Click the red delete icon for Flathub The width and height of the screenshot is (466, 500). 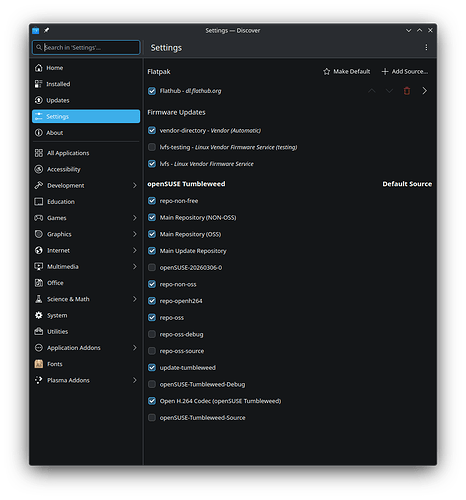[407, 91]
